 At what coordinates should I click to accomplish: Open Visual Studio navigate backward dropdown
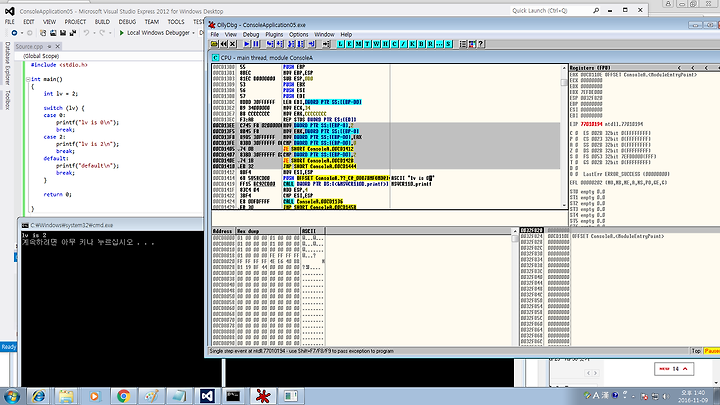coord(22,33)
